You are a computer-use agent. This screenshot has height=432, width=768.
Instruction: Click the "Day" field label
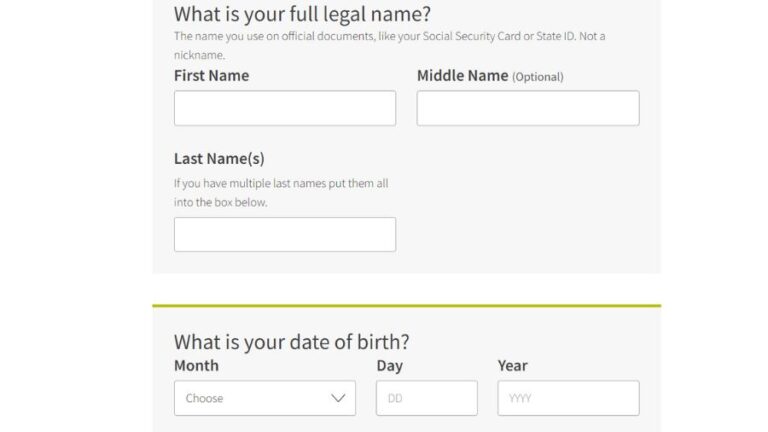point(389,366)
